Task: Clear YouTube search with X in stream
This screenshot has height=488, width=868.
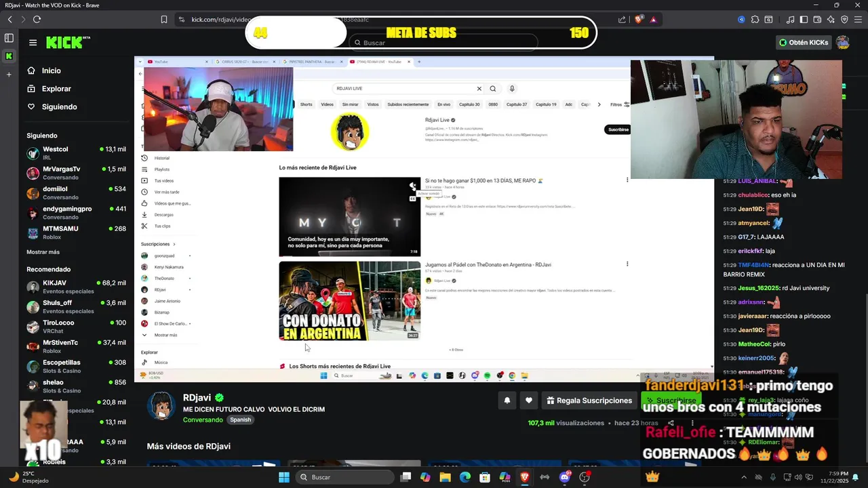Action: (479, 88)
